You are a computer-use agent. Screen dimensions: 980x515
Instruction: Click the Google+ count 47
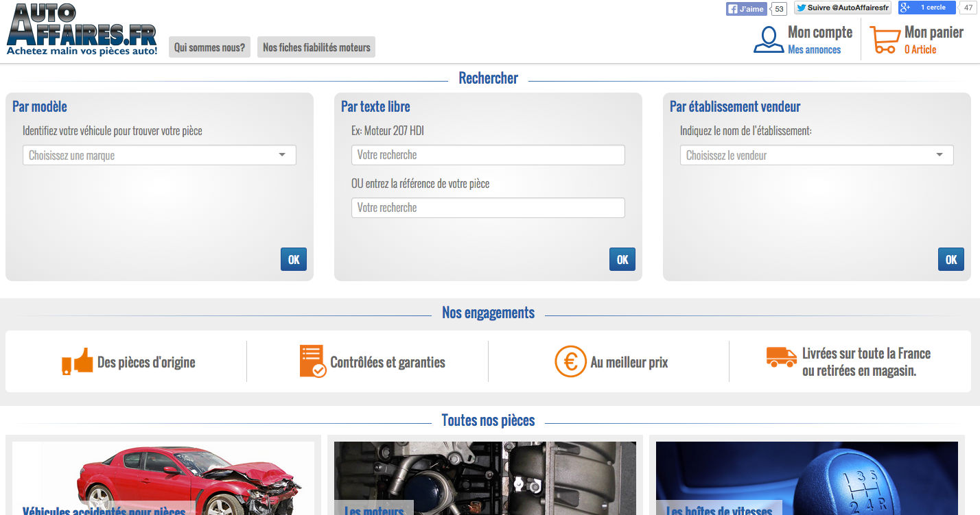(968, 8)
